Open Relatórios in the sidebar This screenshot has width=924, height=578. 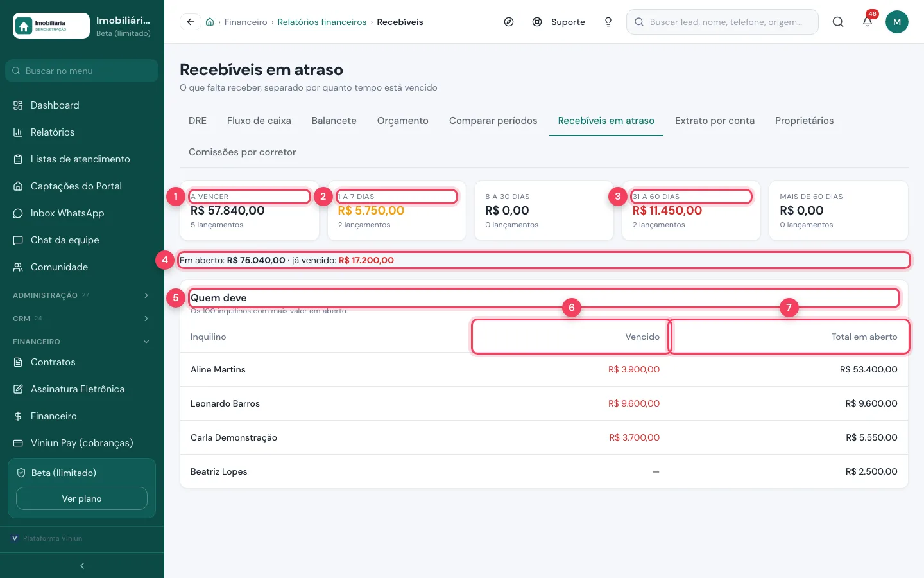pos(82,132)
